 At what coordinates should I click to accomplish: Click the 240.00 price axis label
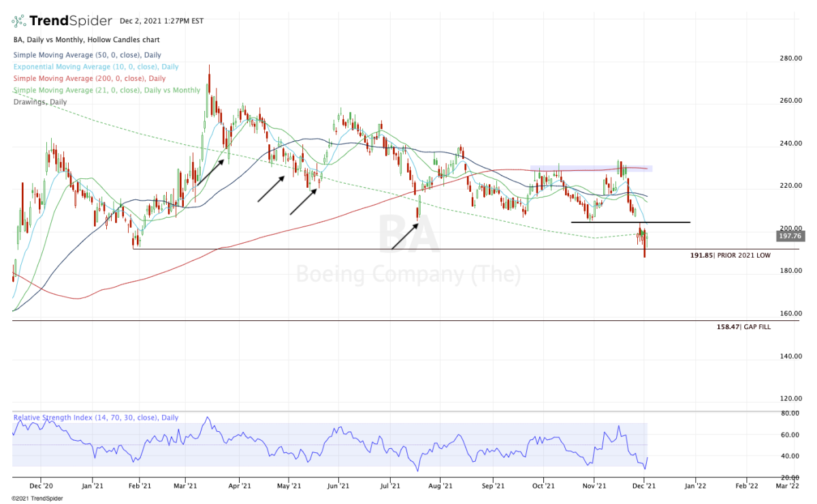click(790, 144)
